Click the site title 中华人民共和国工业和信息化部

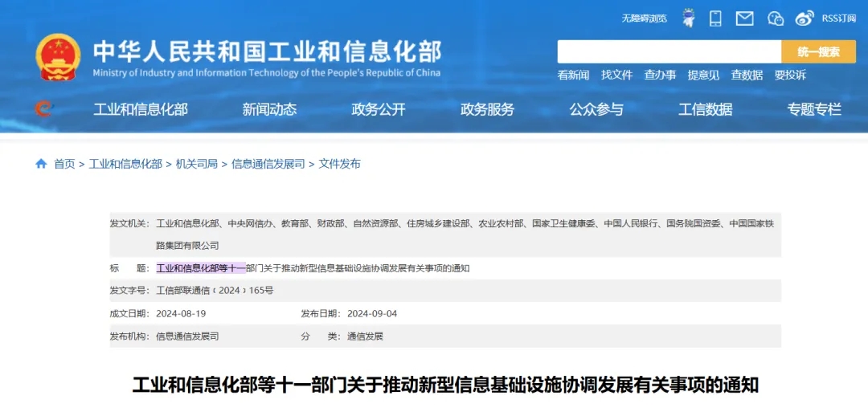coord(267,51)
